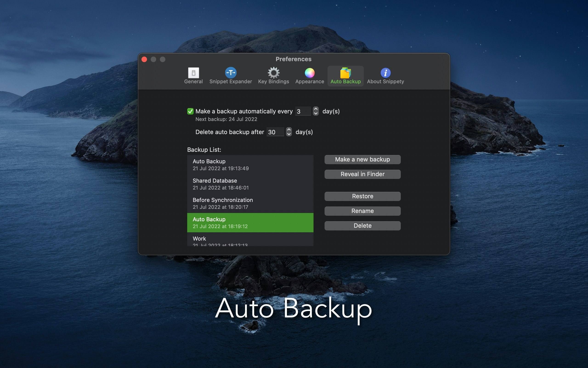The image size is (588, 368).
Task: Open the Snippet Expander icon
Action: coord(231,72)
